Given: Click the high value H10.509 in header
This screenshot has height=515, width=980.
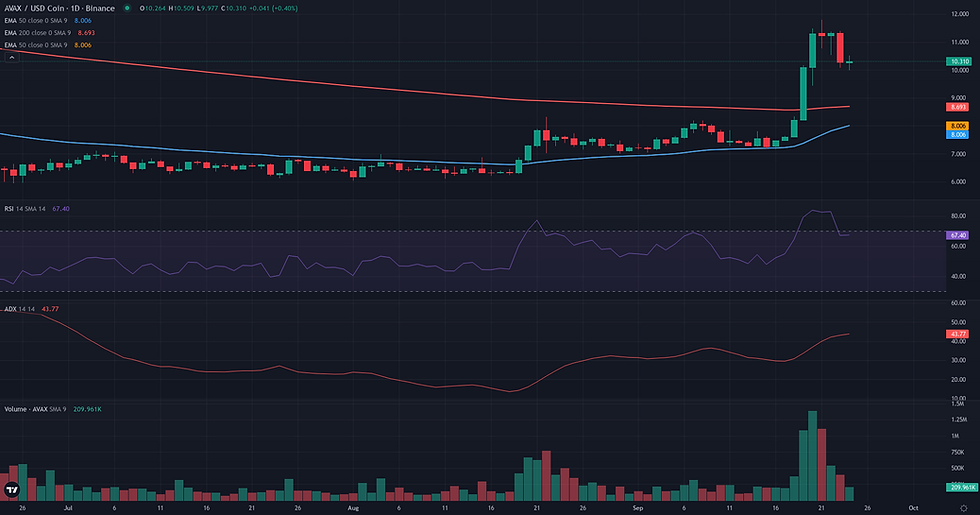Looking at the screenshot, I should 181,8.
